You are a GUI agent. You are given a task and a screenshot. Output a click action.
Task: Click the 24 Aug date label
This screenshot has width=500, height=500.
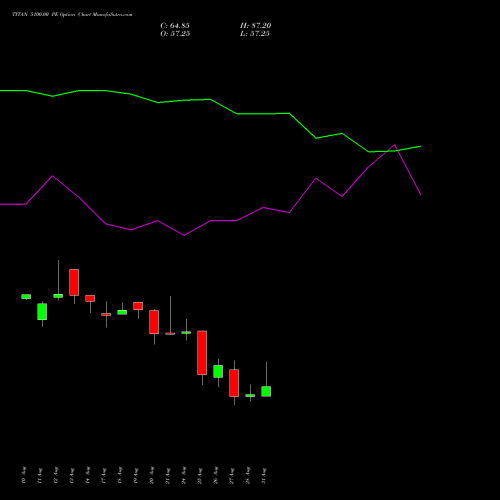pyautogui.click(x=184, y=475)
